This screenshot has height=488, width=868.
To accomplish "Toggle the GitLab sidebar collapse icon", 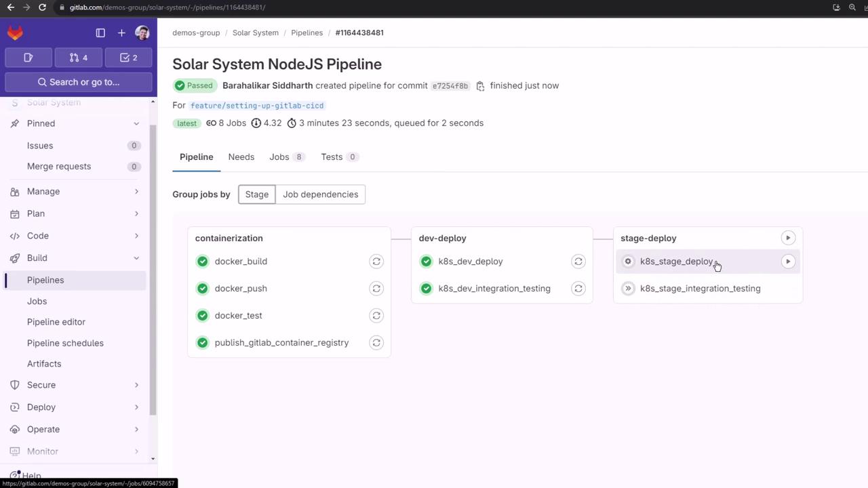I will coord(100,33).
